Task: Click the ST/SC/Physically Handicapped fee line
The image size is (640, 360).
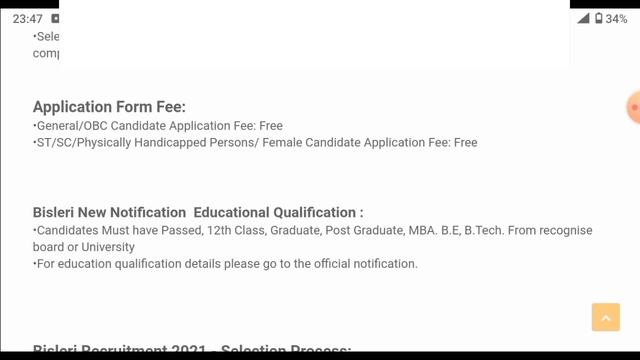Action: tap(255, 142)
